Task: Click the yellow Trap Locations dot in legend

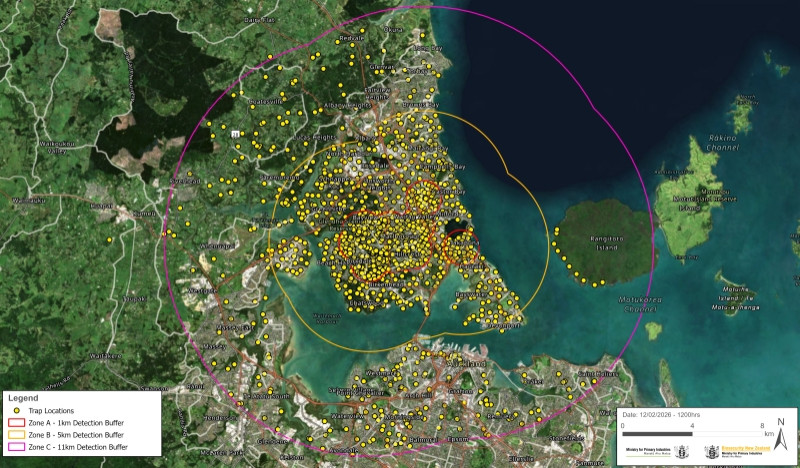Action: [x=16, y=410]
